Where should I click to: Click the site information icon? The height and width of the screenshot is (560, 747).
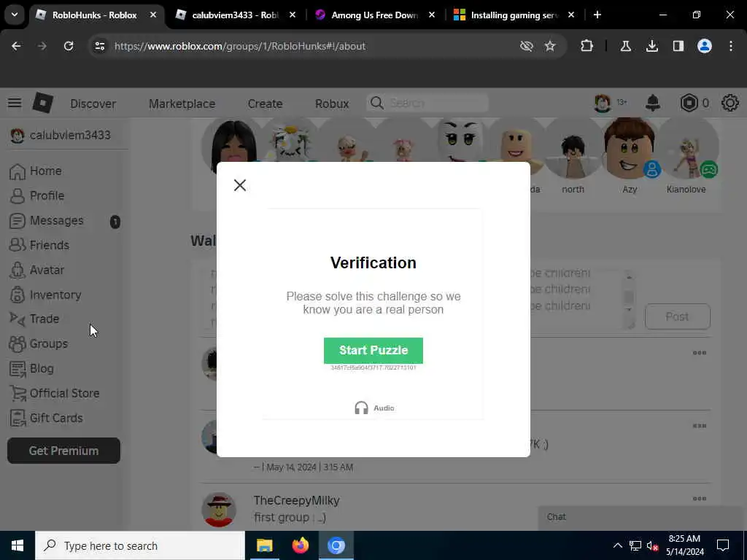pos(99,46)
